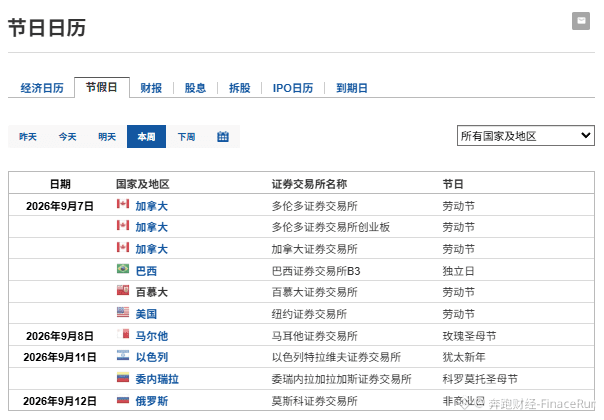Click the email envelope icon at top right
This screenshot has height=420, width=604.
pos(581,21)
